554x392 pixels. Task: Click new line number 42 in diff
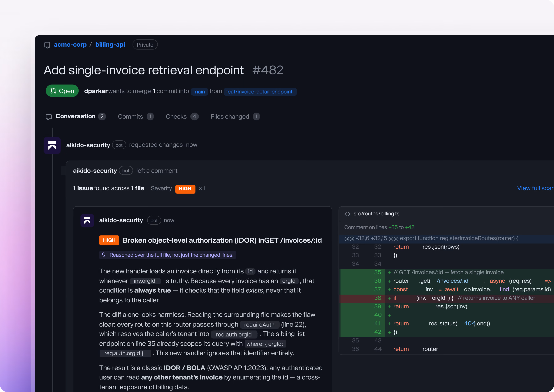pos(377,332)
